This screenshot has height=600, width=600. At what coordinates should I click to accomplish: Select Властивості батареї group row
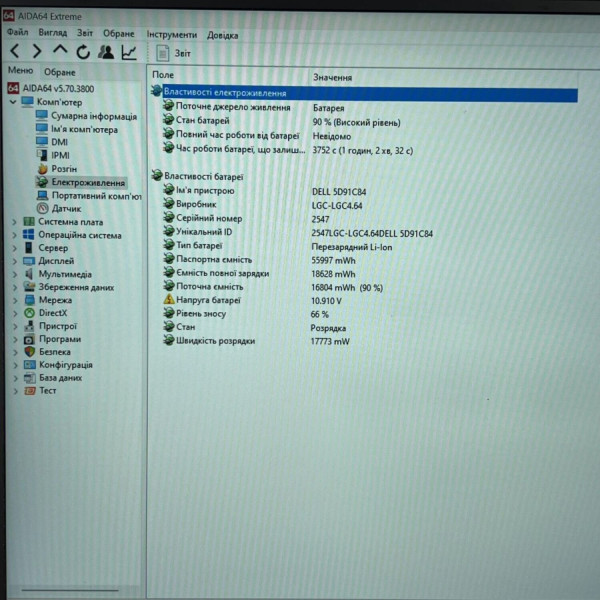coord(198,176)
